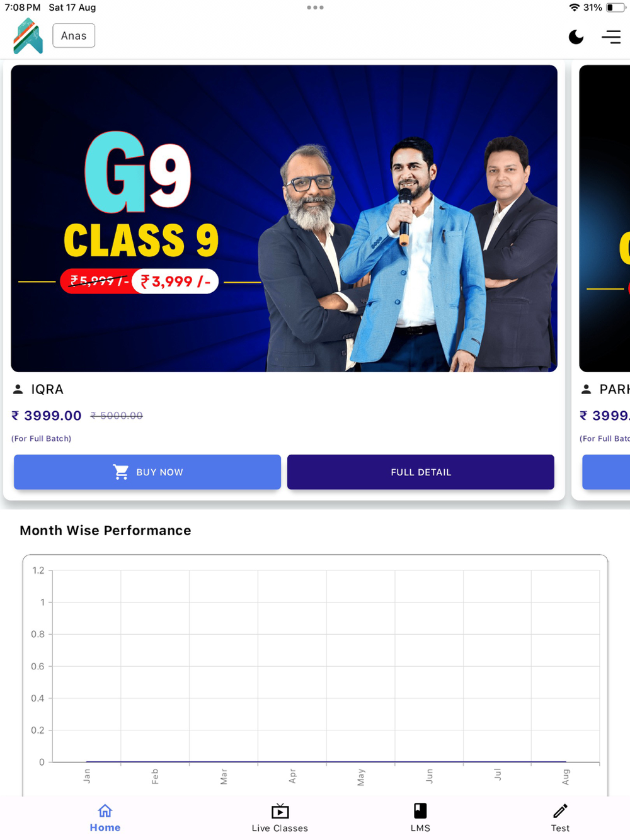Screen dimensions: 630x840
Task: Open the Test tab
Action: (x=560, y=818)
